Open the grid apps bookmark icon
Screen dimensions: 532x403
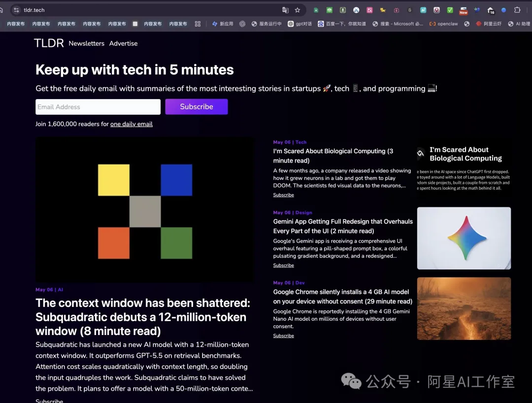198,24
